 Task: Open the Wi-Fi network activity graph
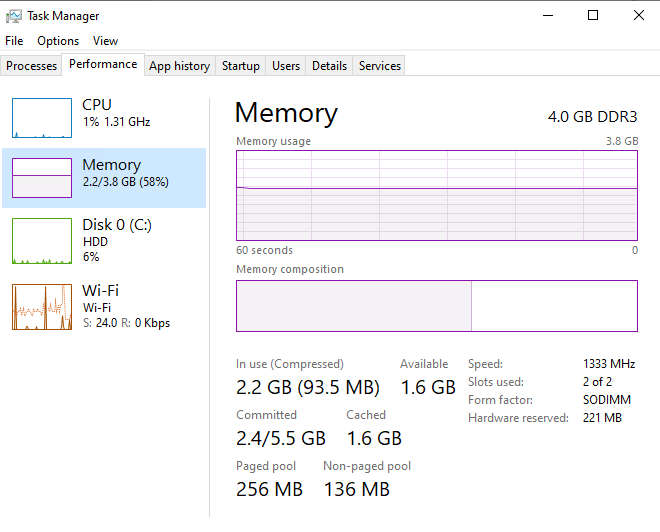[42, 307]
